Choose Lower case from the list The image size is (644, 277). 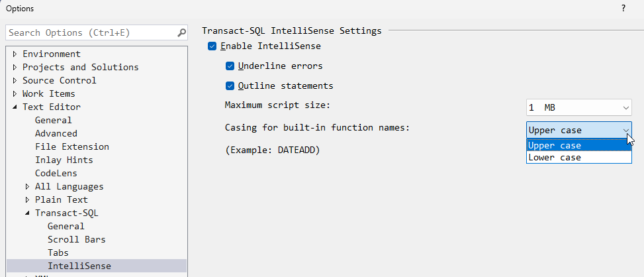pos(555,158)
